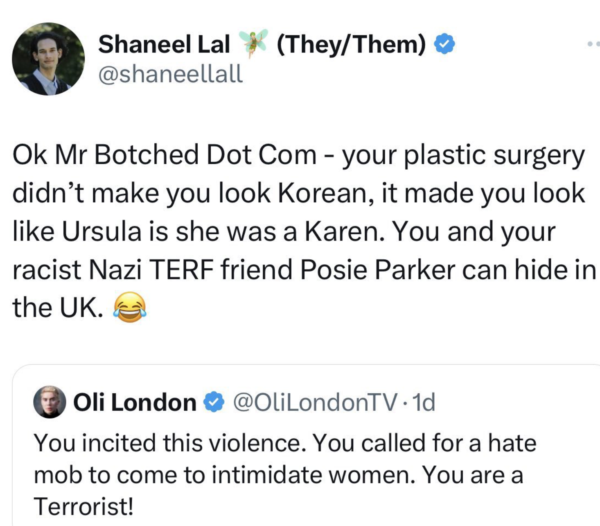
Task: Open the tweet's more options dots
Action: [x=593, y=45]
